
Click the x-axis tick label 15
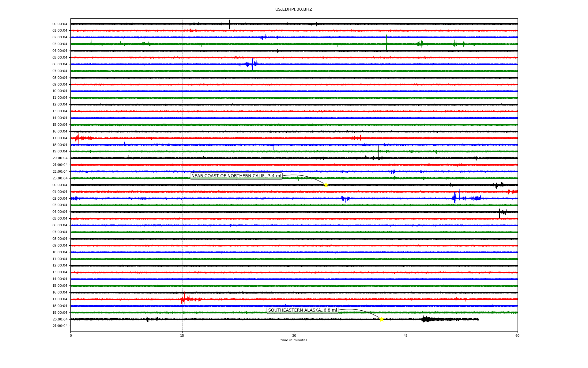(x=182, y=335)
